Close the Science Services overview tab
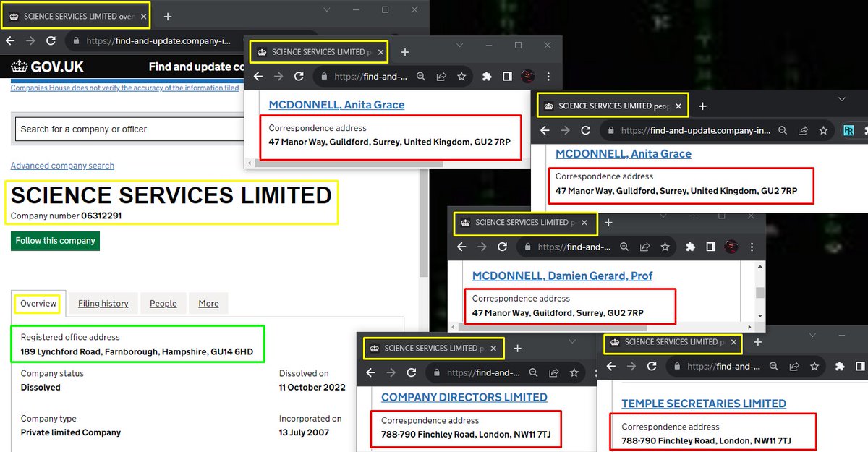The image size is (868, 452). click(x=142, y=16)
